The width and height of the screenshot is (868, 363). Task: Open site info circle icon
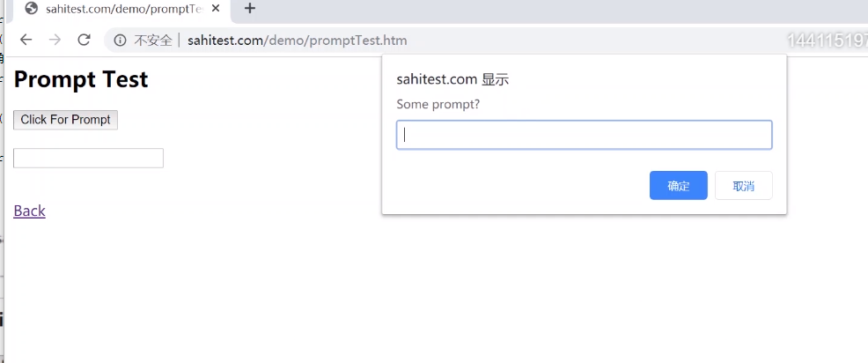(120, 41)
